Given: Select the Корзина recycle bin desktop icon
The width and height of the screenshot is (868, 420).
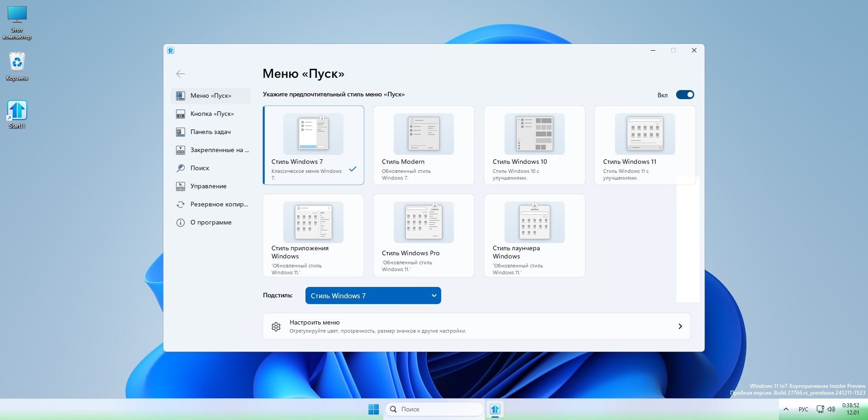Looking at the screenshot, I should (x=17, y=66).
